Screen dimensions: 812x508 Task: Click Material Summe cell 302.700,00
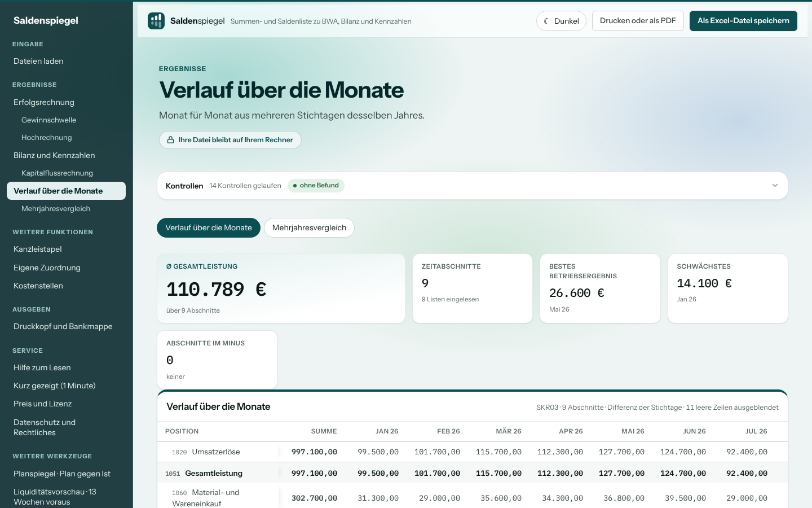click(314, 498)
